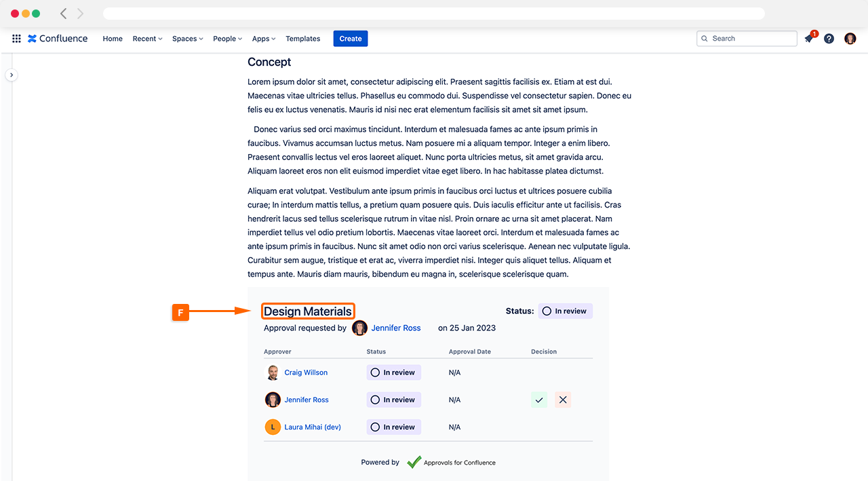The height and width of the screenshot is (481, 868).
Task: Expand the People dropdown
Action: click(x=227, y=39)
